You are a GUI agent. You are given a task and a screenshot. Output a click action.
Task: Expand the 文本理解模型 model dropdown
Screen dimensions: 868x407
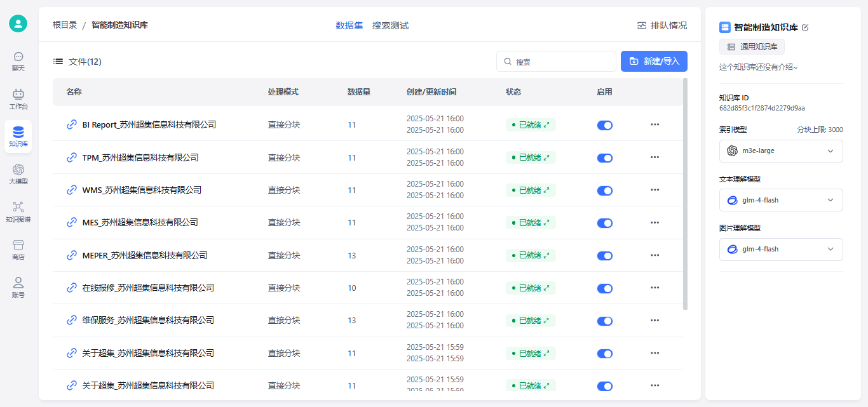pos(781,200)
